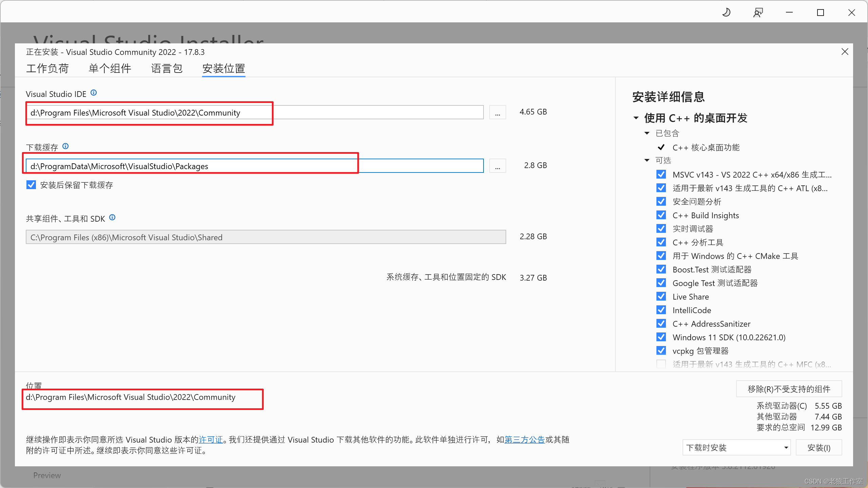Browse for download cache folder

pos(497,166)
